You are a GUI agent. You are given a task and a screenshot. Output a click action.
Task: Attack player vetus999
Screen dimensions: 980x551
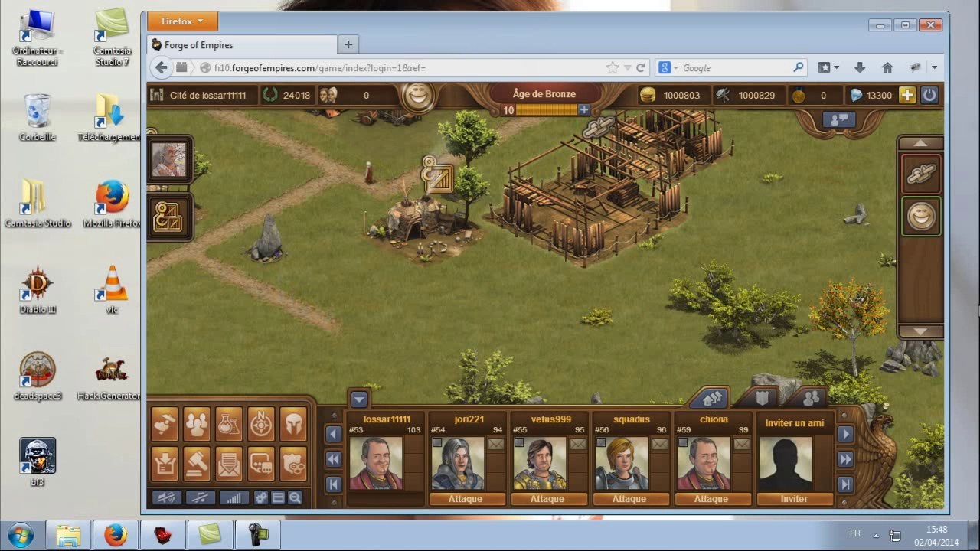[547, 499]
